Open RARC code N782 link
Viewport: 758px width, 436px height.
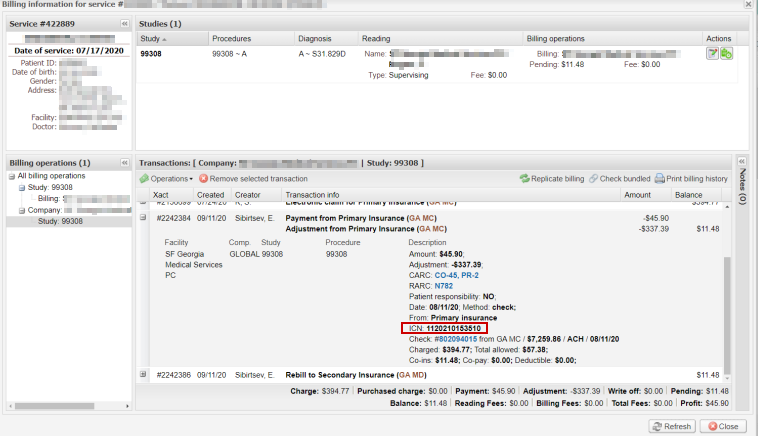tap(444, 286)
